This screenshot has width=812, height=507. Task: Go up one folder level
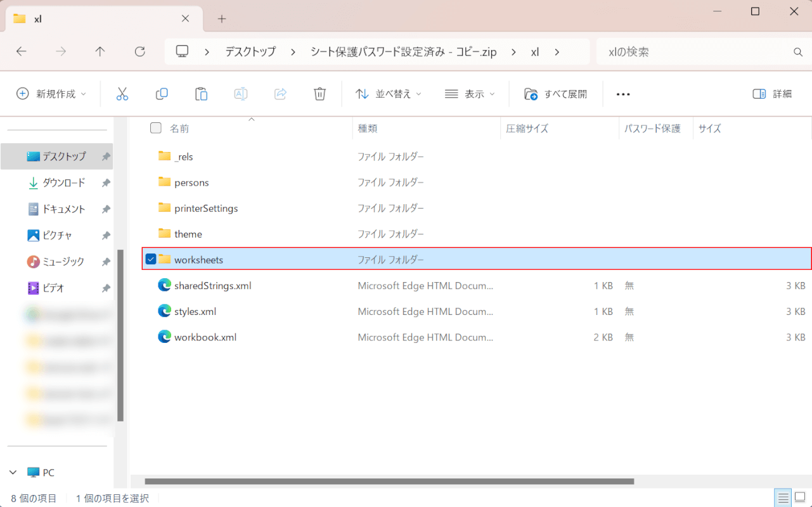click(100, 52)
